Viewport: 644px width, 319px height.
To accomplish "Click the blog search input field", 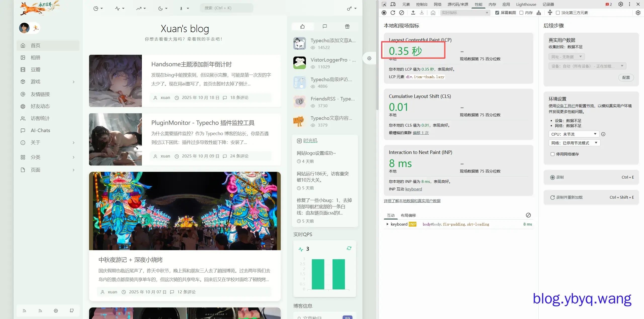I will 226,8.
